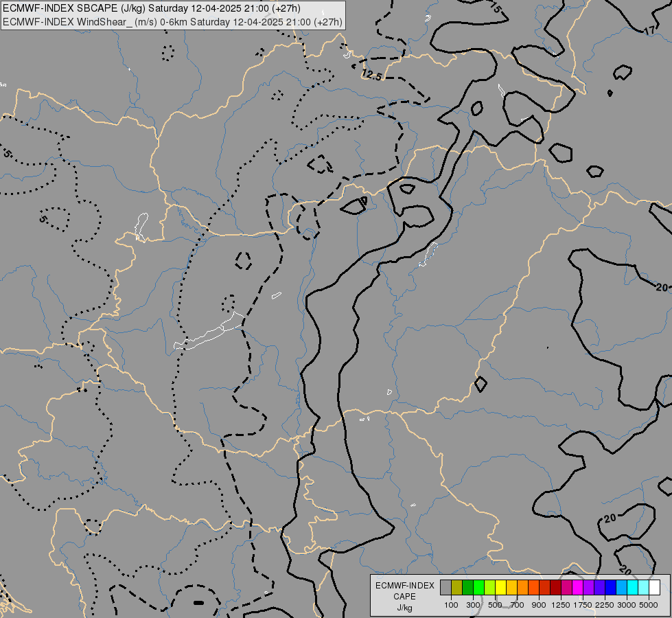
Task: Select the 900 legend value
Action: tap(539, 605)
